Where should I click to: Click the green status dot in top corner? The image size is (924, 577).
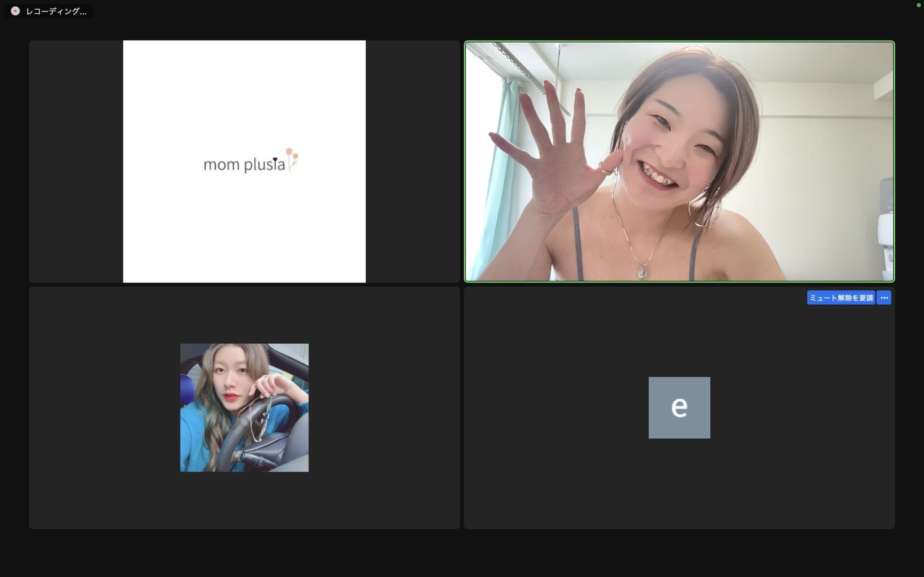(x=919, y=5)
